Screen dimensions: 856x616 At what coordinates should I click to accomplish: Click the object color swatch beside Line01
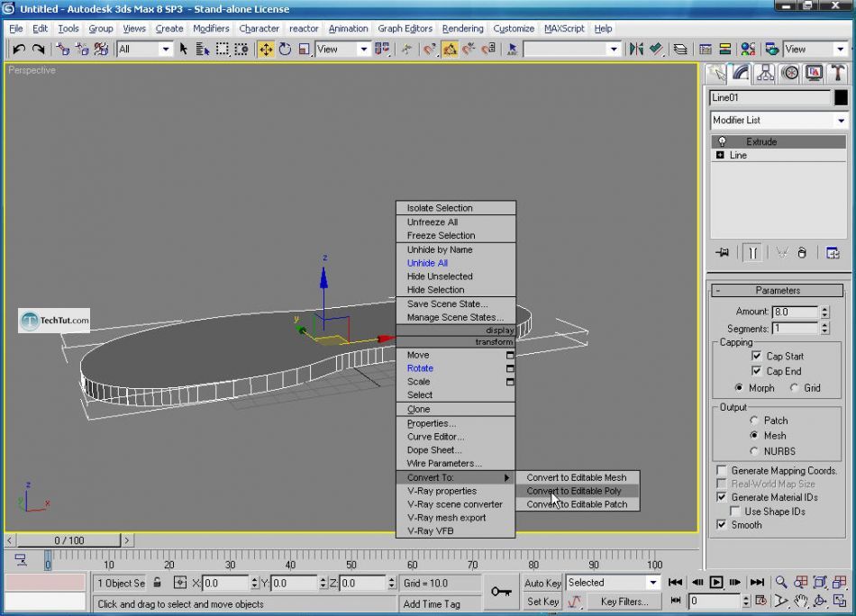click(x=841, y=97)
